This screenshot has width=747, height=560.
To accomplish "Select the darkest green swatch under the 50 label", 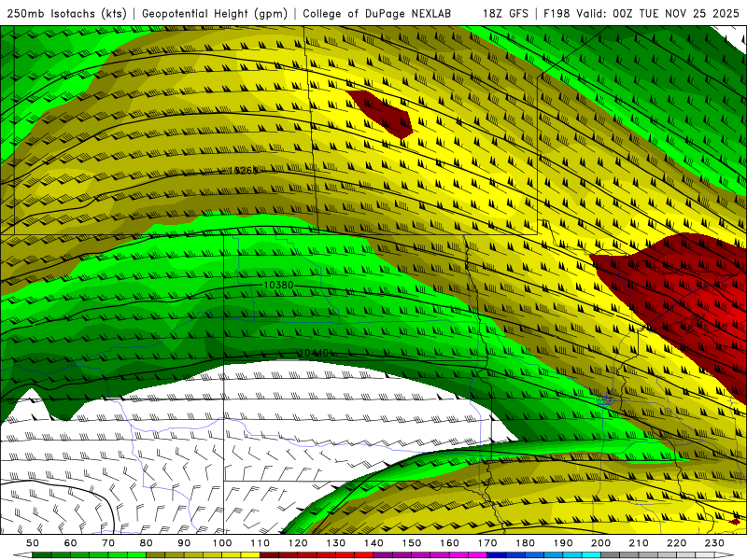I will click(41, 555).
